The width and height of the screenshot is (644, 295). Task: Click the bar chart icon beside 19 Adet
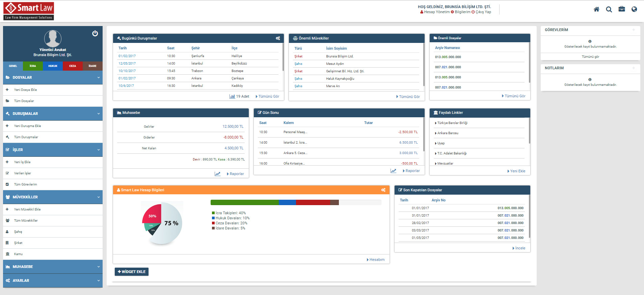click(x=232, y=96)
